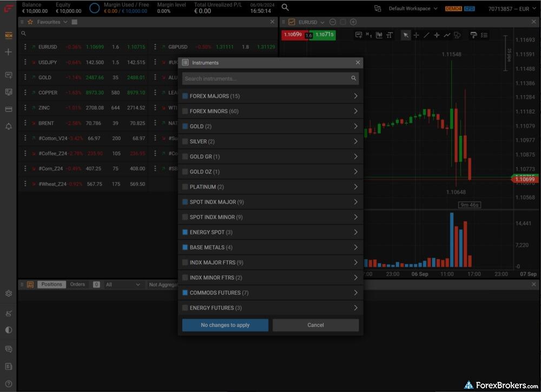Select the arrow cursor tool on chart
The height and width of the screenshot is (392, 541).
pyautogui.click(x=406, y=35)
